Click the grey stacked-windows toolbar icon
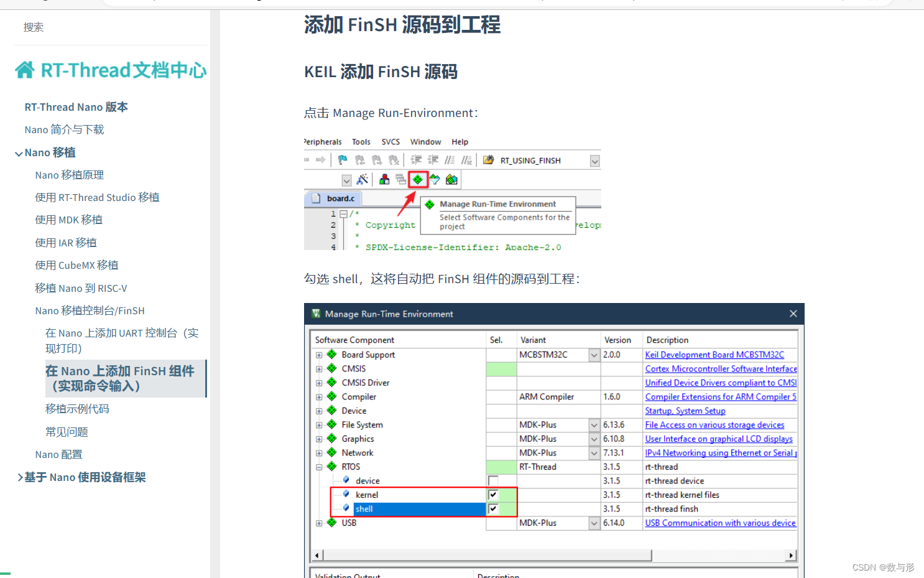Screen dimensions: 924x578 pyautogui.click(x=400, y=180)
